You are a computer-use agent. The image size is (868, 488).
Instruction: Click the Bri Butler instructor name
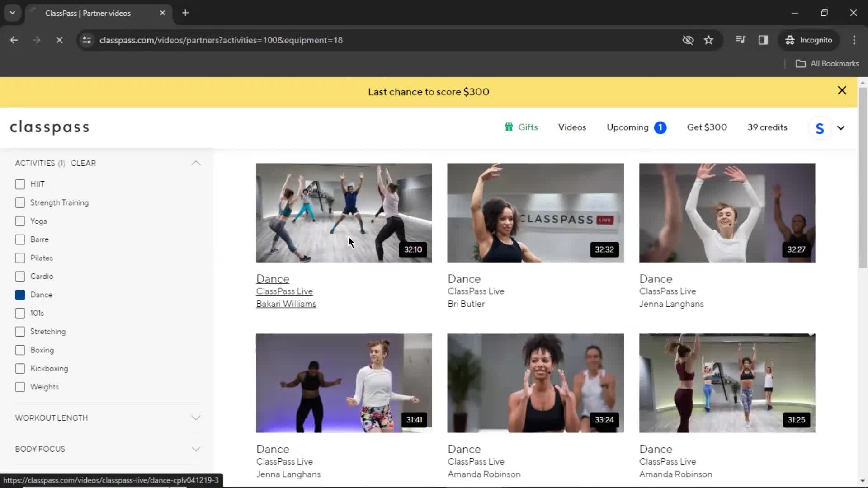[466, 304]
